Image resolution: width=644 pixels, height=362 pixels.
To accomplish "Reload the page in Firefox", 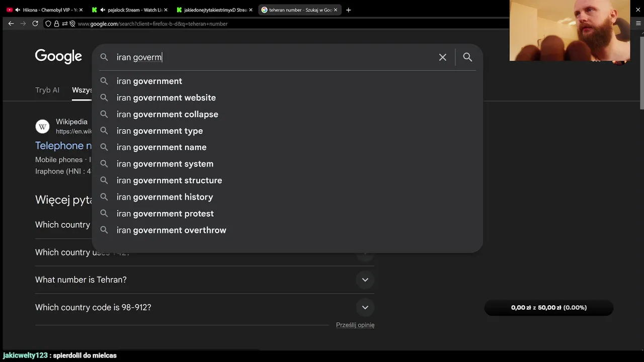I will (35, 24).
